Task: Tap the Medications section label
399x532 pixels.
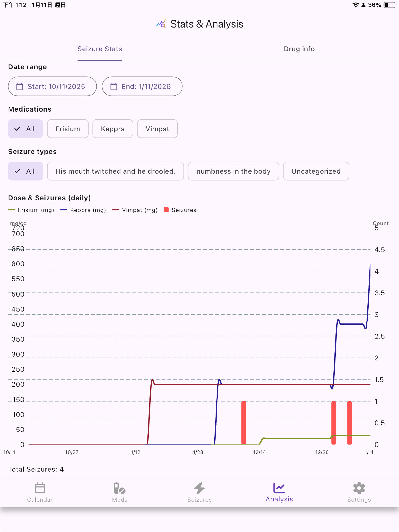Action: 30,109
